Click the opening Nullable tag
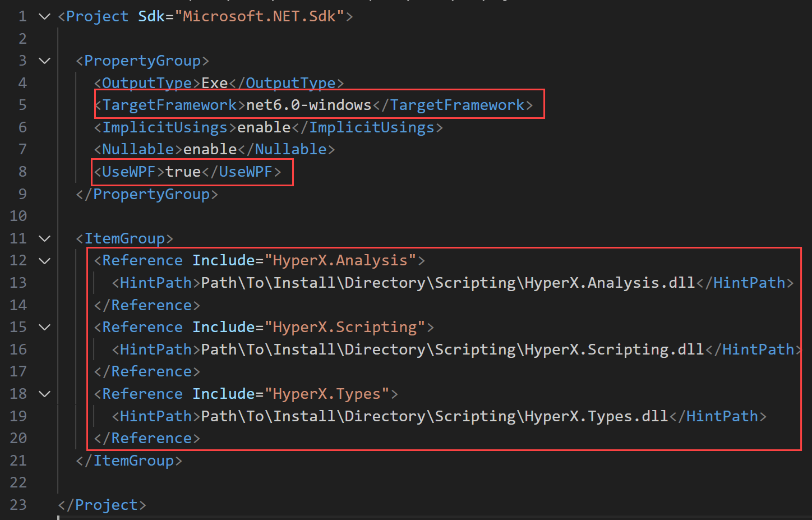812x520 pixels. coord(139,149)
